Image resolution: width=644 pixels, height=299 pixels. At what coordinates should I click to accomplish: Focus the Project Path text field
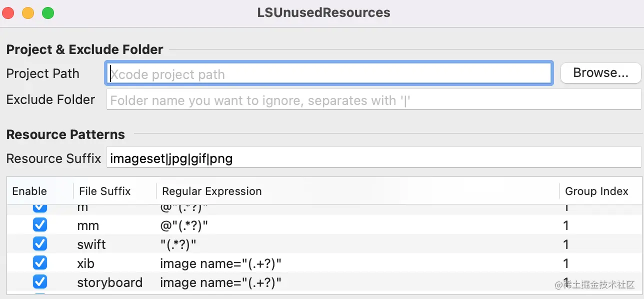point(329,74)
